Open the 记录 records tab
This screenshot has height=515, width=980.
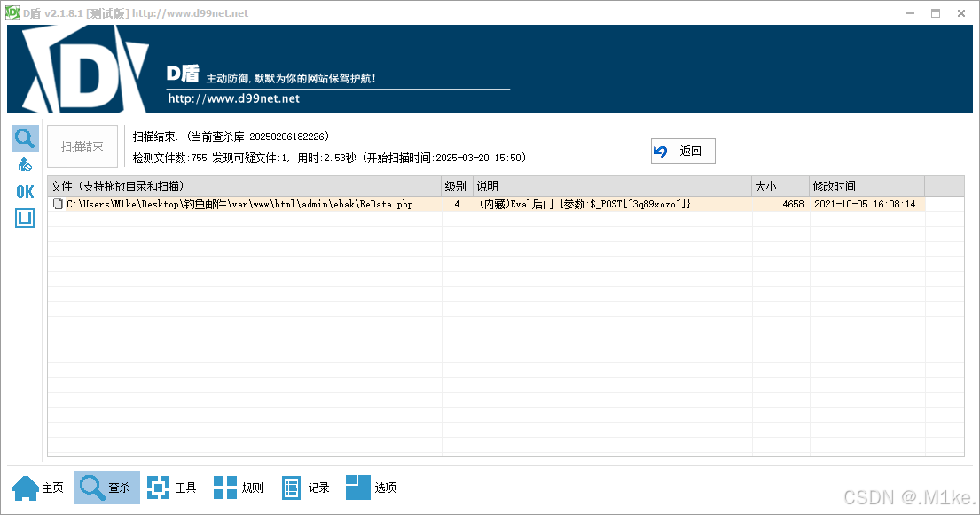(x=306, y=488)
